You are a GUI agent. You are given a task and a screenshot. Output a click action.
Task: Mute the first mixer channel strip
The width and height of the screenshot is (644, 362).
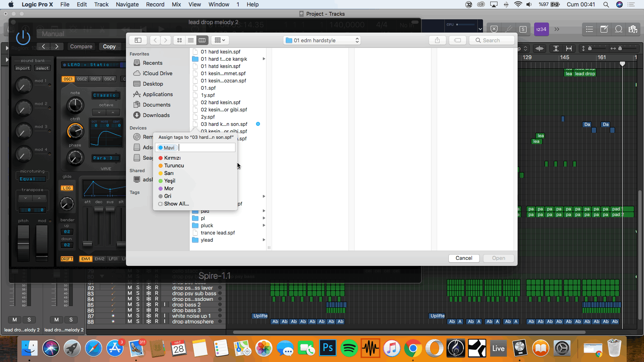(14, 319)
